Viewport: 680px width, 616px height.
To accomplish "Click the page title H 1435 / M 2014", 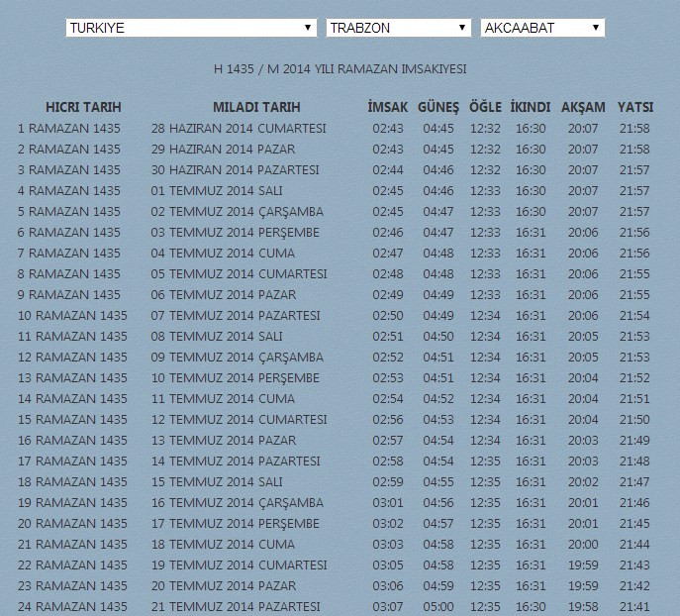I will [340, 69].
